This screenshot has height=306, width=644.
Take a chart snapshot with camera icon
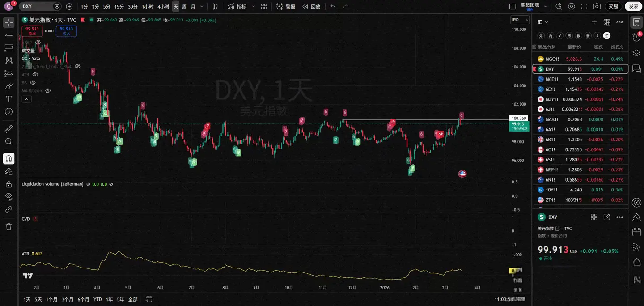597,6
